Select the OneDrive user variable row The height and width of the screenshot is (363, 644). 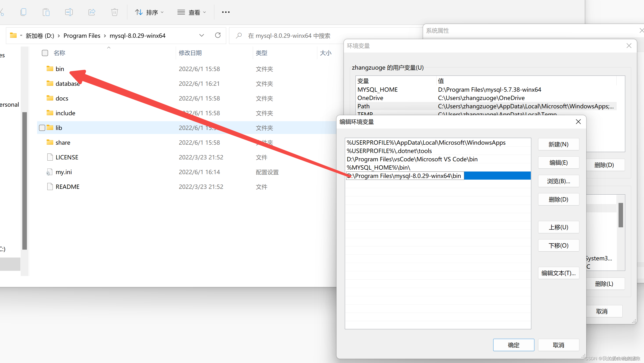click(x=486, y=98)
